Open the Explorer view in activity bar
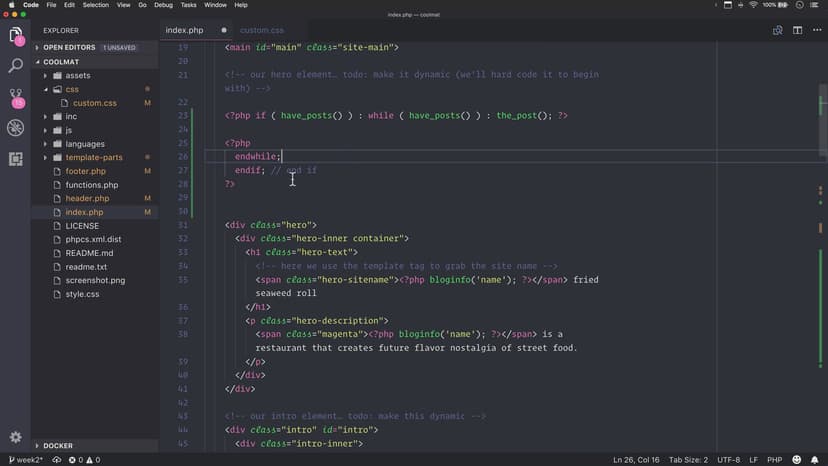The width and height of the screenshot is (828, 466). click(x=16, y=36)
